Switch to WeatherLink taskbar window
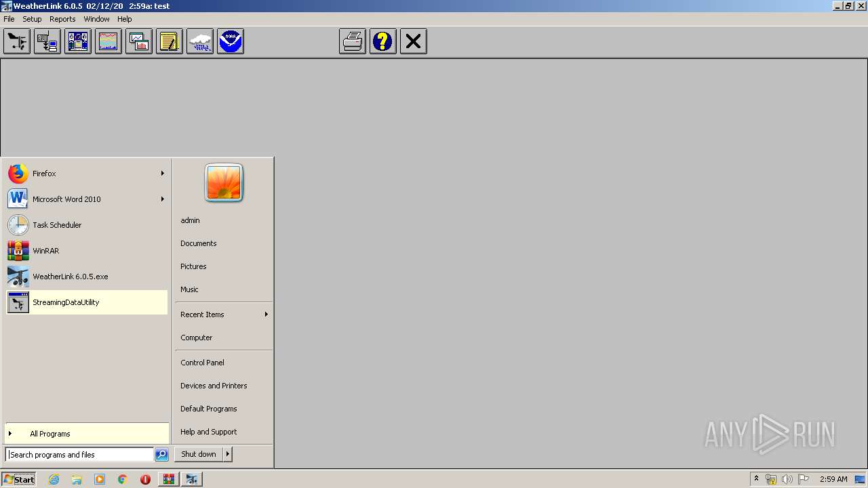Screen dimensions: 868x488 pyautogui.click(x=192, y=479)
